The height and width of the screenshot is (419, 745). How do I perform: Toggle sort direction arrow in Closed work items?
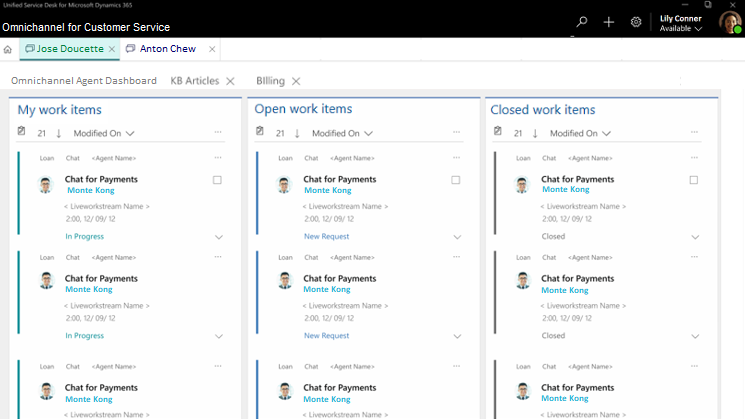click(x=535, y=133)
